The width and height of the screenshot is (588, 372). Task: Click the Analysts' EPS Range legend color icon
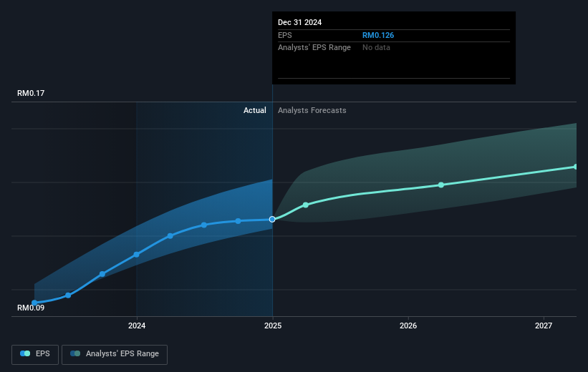click(75, 353)
